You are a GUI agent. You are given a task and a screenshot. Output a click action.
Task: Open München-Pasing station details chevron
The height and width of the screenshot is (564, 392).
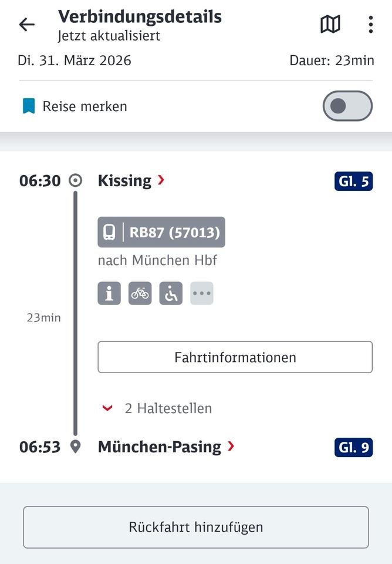(231, 446)
